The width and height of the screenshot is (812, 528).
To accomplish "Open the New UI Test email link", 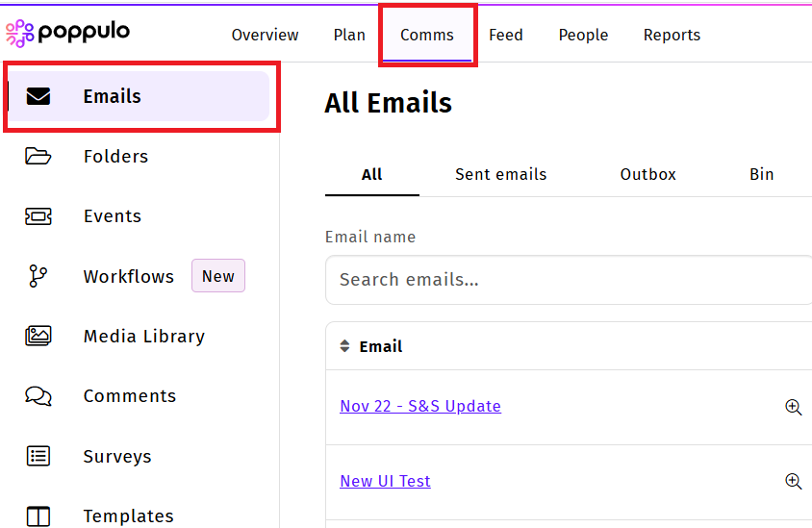I will pyautogui.click(x=385, y=481).
